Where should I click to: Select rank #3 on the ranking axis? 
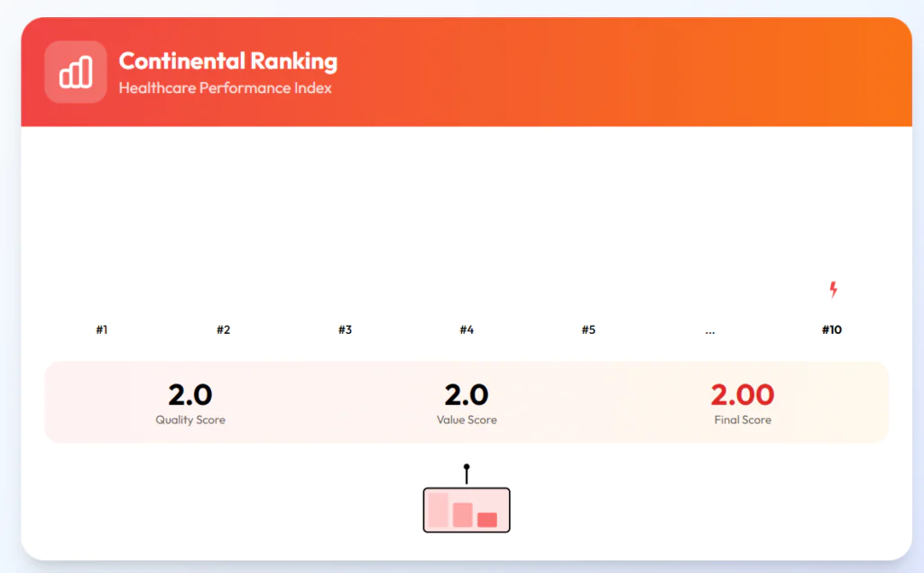tap(346, 329)
